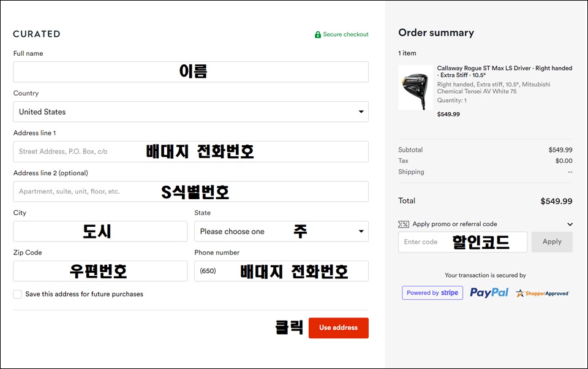Click the Apply promo code button
Screen dimensions: 588x369
(552, 242)
